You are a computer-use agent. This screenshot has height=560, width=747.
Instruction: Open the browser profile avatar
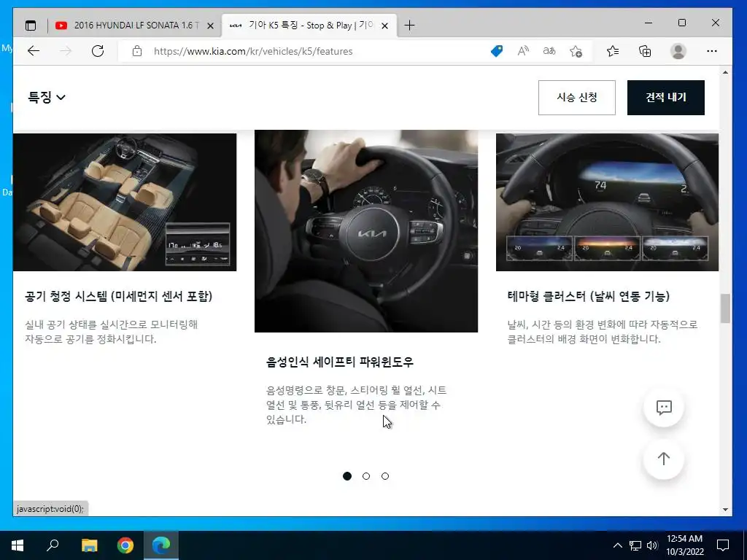(x=678, y=51)
